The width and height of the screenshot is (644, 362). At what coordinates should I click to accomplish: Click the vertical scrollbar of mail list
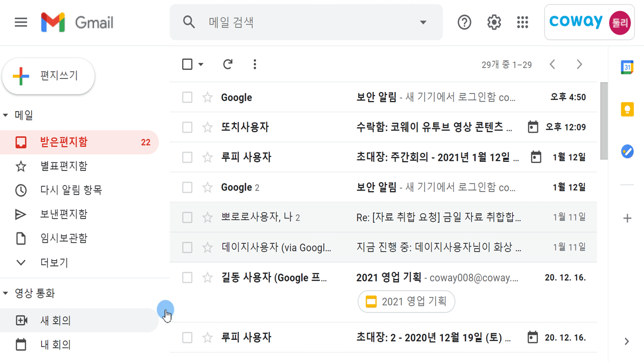604,121
